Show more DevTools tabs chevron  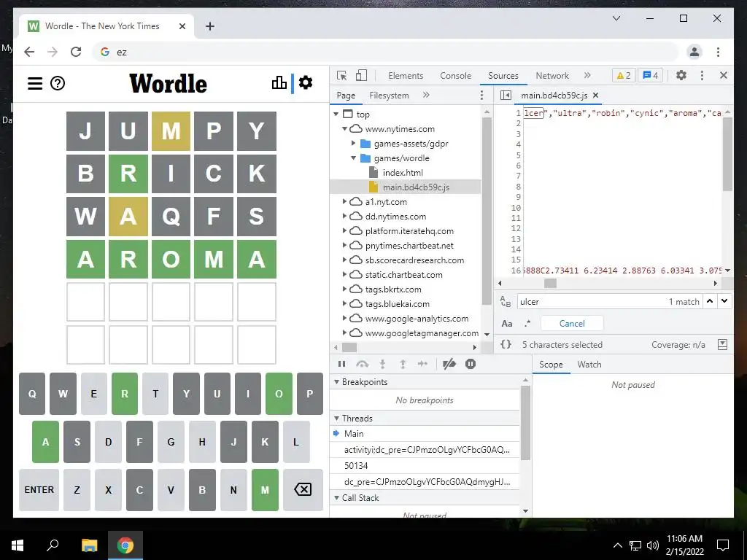587,75
